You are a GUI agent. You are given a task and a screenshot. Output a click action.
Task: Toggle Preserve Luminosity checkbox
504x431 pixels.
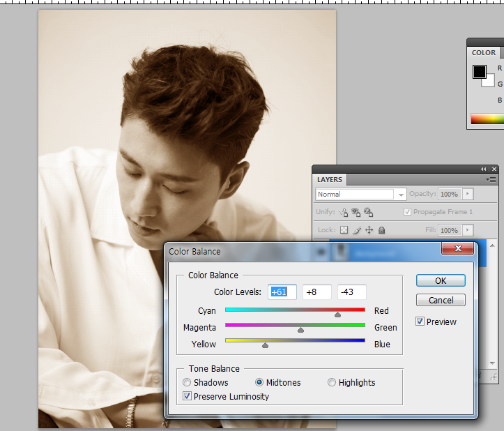click(x=187, y=396)
